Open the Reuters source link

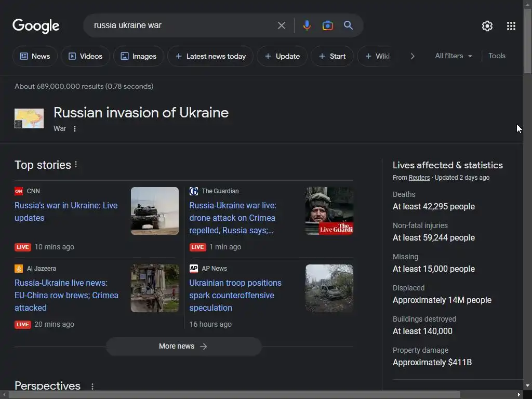[x=419, y=178]
